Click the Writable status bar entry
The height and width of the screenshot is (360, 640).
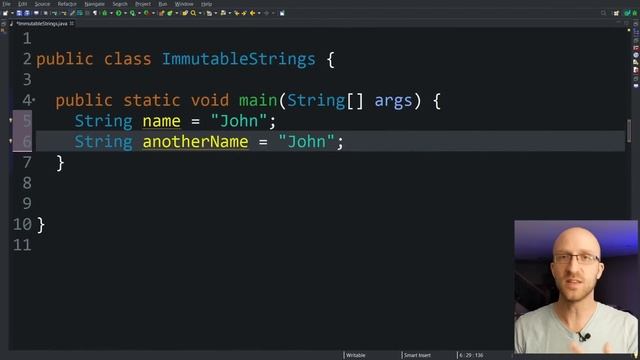pyautogui.click(x=356, y=355)
